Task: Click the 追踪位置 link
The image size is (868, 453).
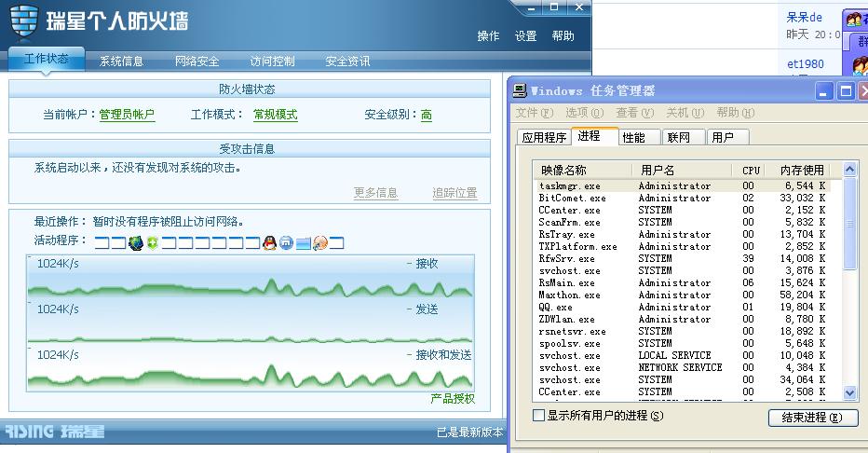Action: click(454, 193)
